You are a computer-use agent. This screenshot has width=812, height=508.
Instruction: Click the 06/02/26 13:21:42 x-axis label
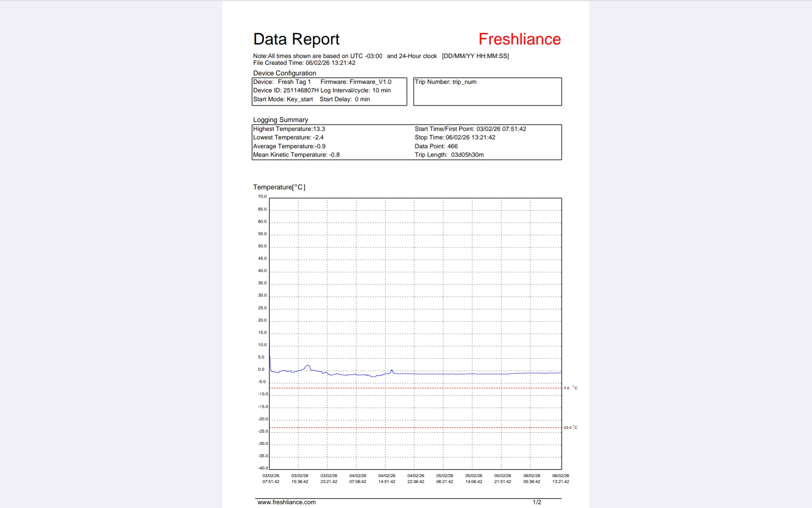(560, 479)
